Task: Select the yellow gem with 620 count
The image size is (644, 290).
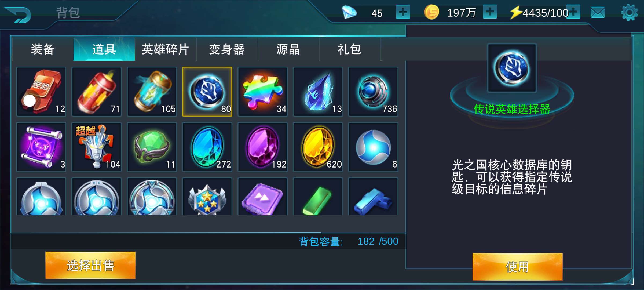Action: pos(318,147)
